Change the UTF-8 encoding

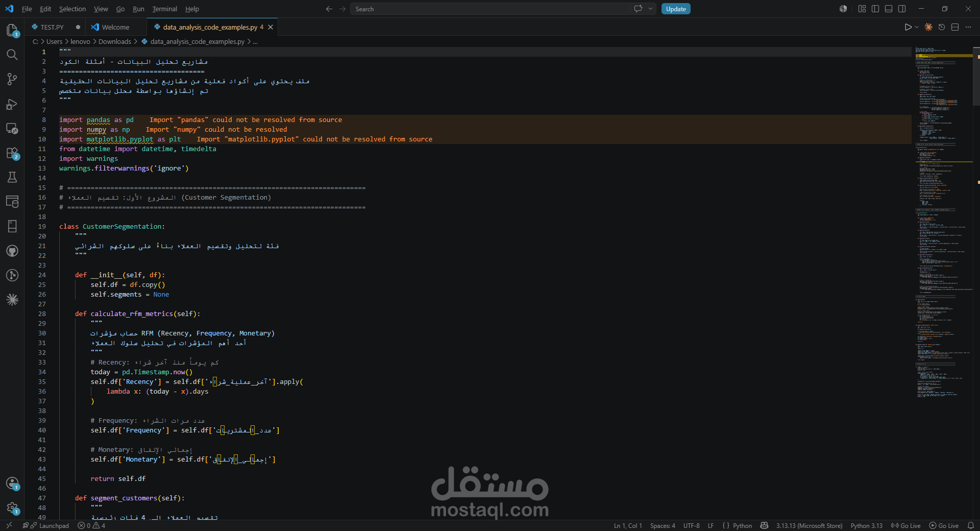coord(692,525)
